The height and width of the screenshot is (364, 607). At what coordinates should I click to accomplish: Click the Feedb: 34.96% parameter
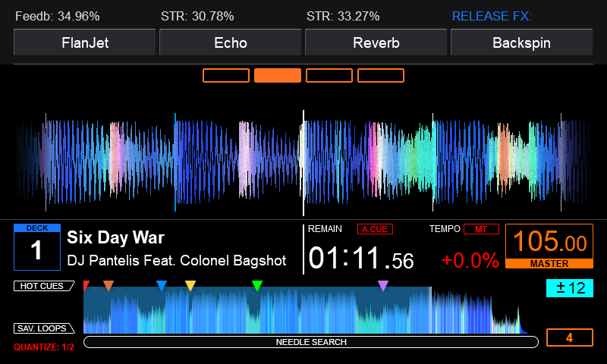point(58,16)
